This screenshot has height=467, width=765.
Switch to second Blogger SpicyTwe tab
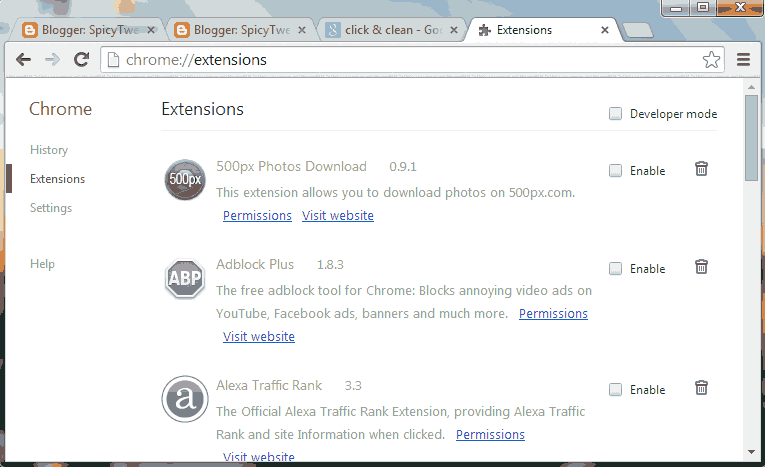[239, 30]
